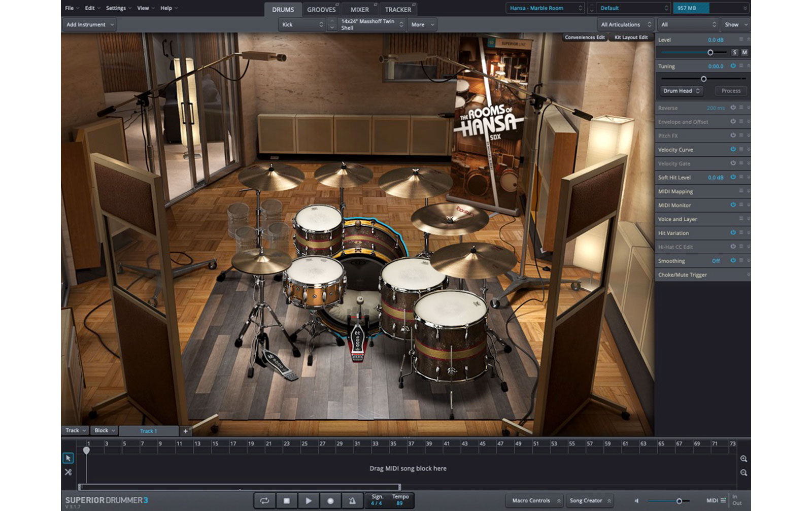Viewport: 812px width, 511px height.
Task: Switch to the MIXER tab
Action: tap(360, 9)
